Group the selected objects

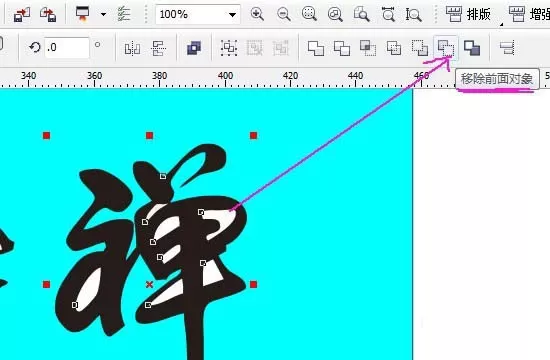[x=229, y=48]
